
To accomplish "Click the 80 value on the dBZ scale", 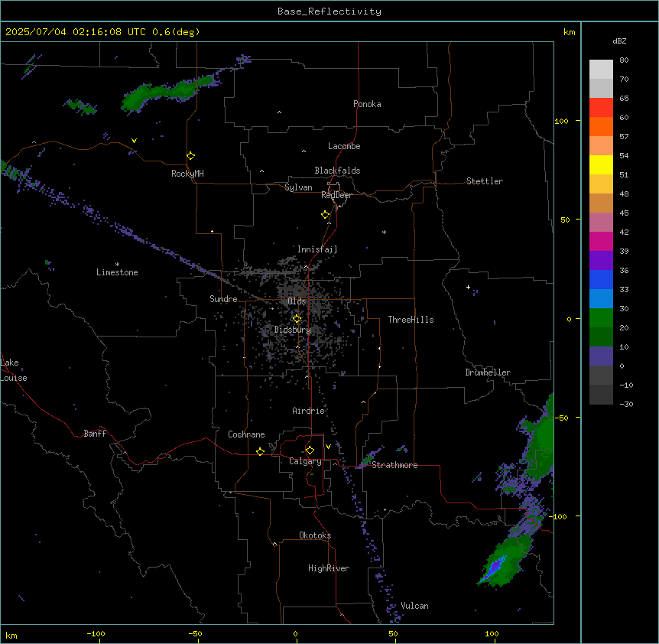I will pos(624,60).
